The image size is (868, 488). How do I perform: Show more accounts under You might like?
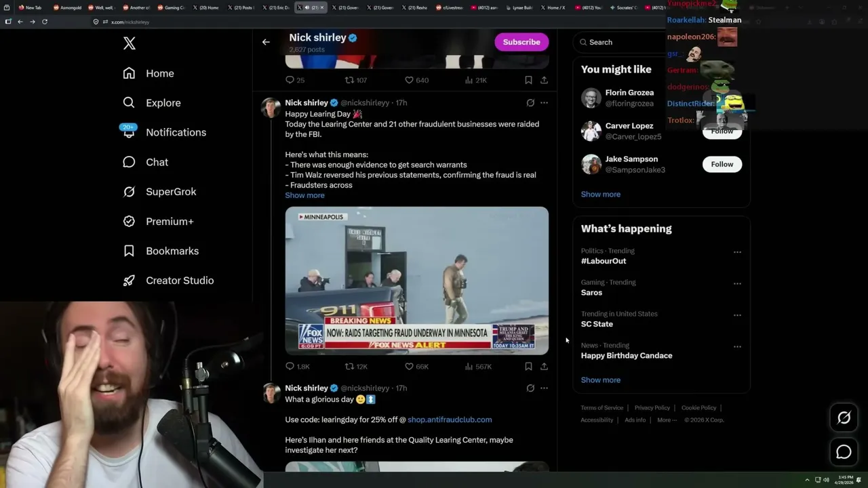pyautogui.click(x=600, y=195)
